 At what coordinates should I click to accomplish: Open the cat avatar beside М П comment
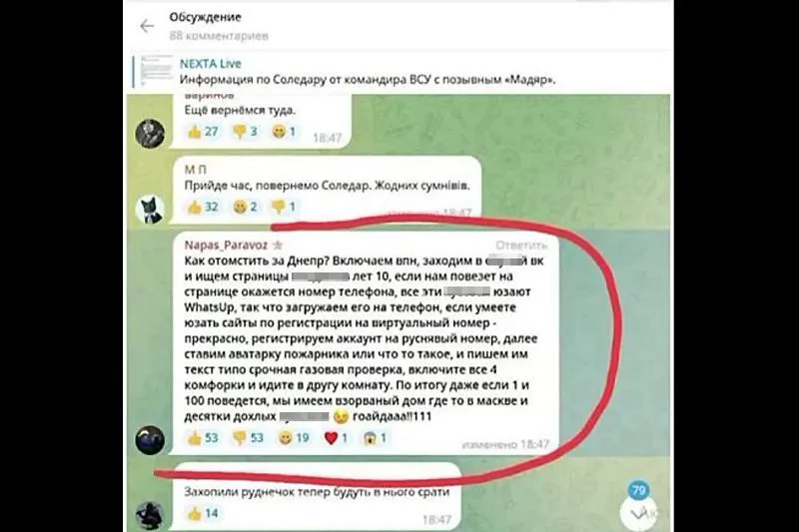pos(150,210)
